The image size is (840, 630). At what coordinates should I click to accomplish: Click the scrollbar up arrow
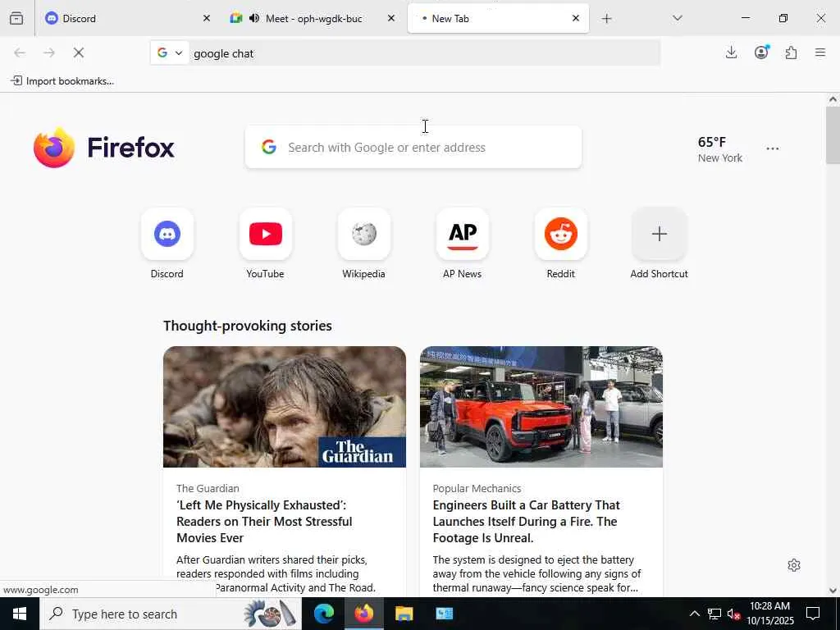click(x=833, y=99)
